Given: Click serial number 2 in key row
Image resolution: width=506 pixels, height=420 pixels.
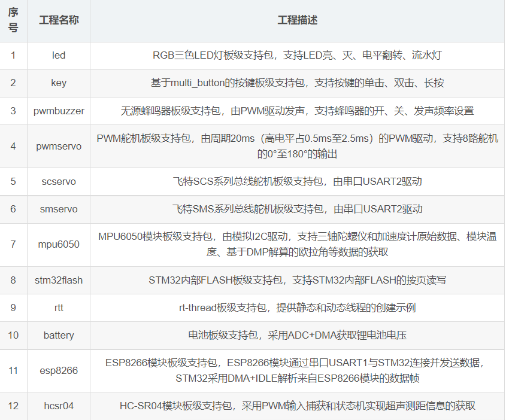Looking at the screenshot, I should pos(13,83).
